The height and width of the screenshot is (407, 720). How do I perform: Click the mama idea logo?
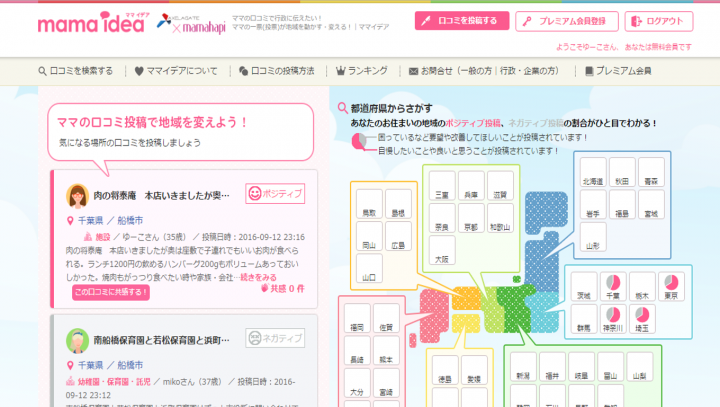(94, 23)
